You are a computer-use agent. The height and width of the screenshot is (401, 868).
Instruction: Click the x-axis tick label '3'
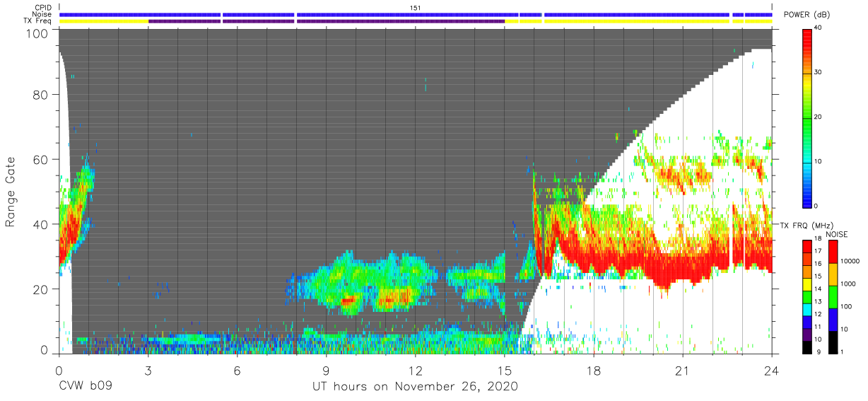tap(148, 371)
